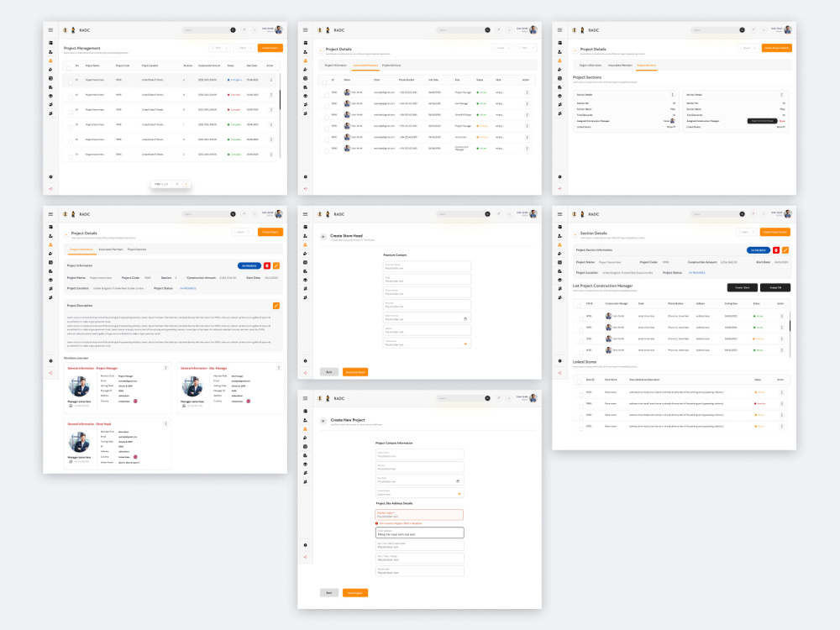
Task: Open Filter dropdown on Associated Members screen
Action: pyautogui.click(x=526, y=48)
